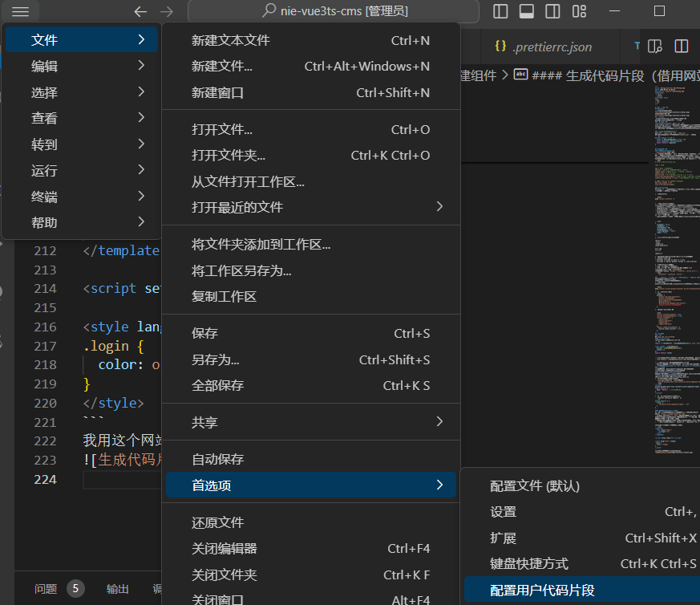700x605 pixels.
Task: Choose 打开文件夹... entry
Action: point(311,156)
